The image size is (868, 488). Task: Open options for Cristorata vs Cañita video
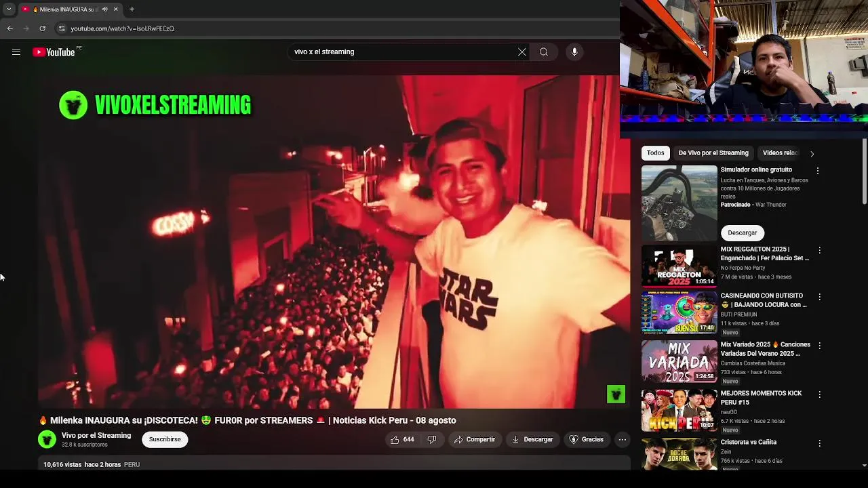coord(819,443)
